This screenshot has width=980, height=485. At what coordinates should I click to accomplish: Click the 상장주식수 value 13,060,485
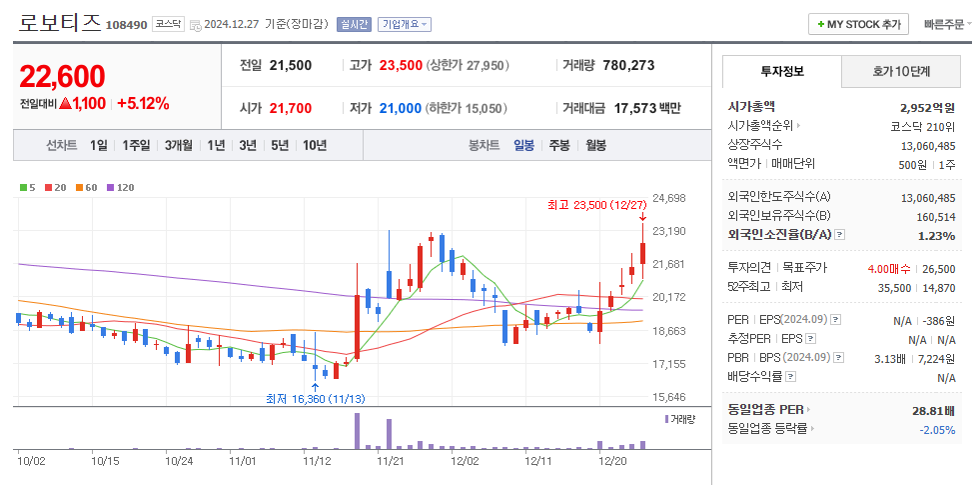pyautogui.click(x=928, y=146)
